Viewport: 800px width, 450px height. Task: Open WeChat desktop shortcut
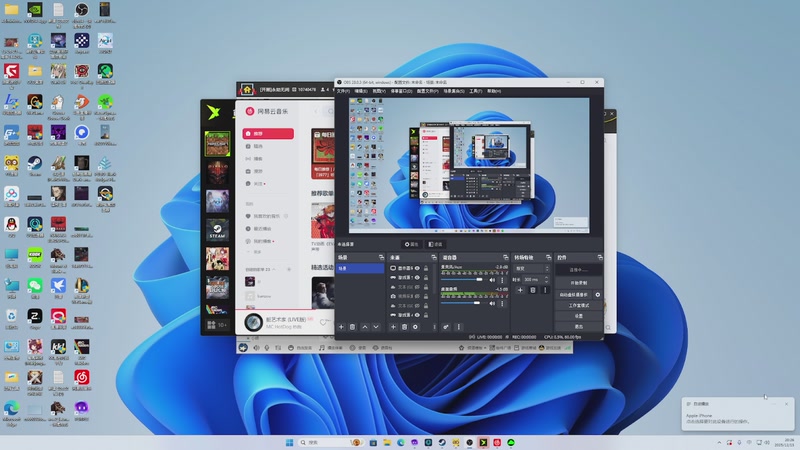(35, 287)
